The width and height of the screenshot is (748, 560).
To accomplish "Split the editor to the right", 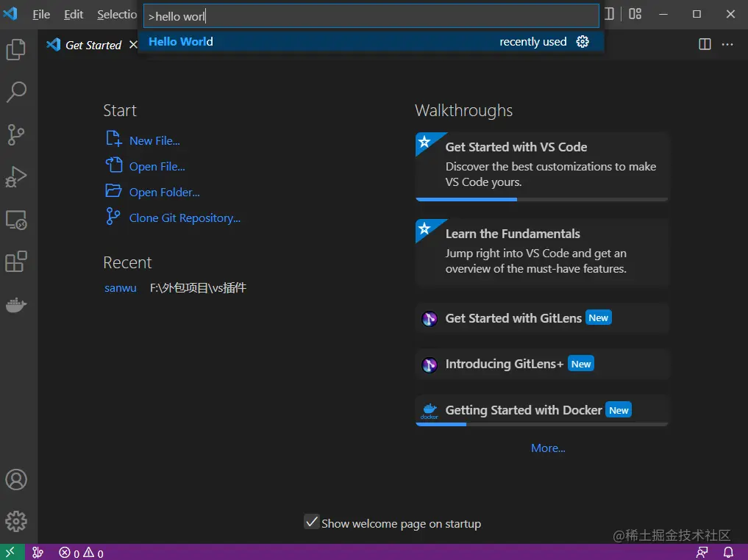I will click(705, 44).
